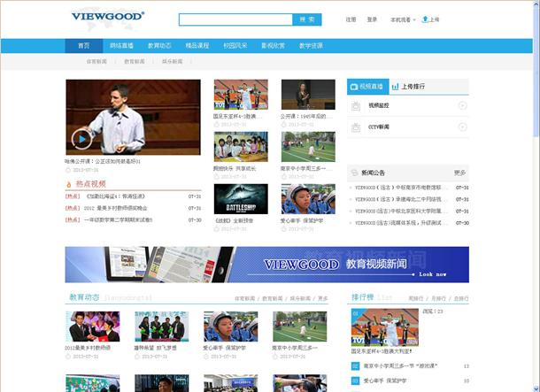
Task: Click the play circle on the 视频监控 row
Action: [462, 105]
